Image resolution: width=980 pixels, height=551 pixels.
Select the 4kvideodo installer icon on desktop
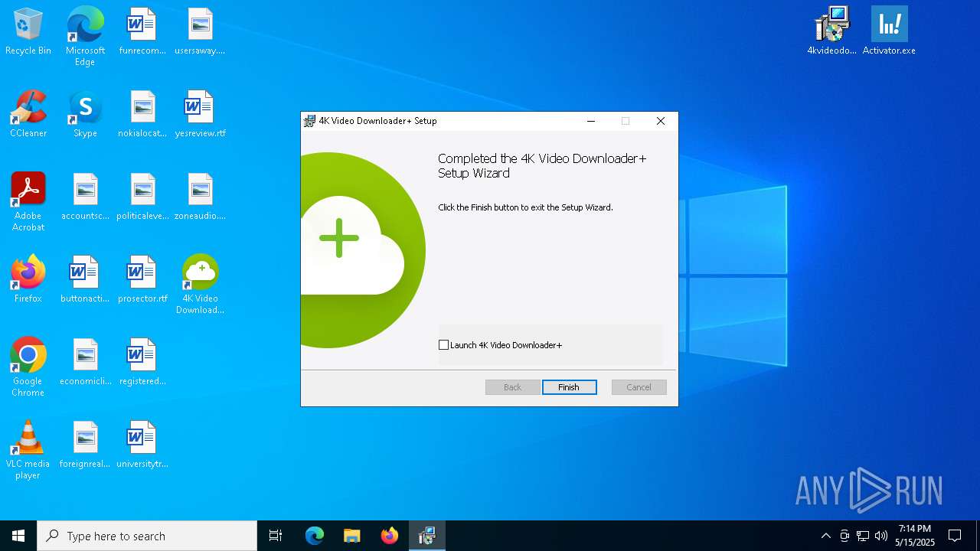point(831,32)
